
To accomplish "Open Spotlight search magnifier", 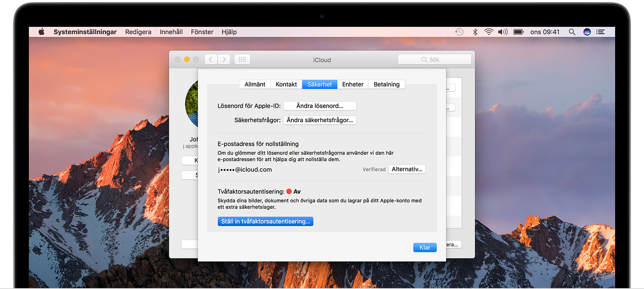I will [x=572, y=32].
